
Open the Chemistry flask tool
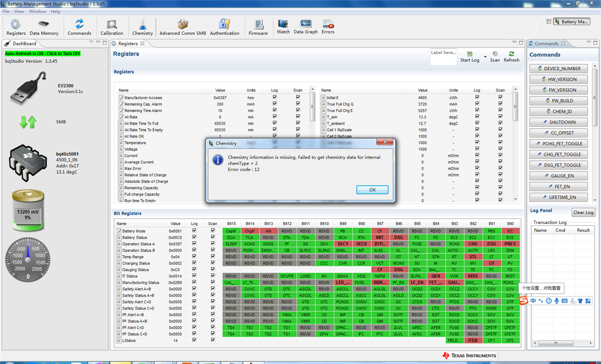click(x=142, y=27)
